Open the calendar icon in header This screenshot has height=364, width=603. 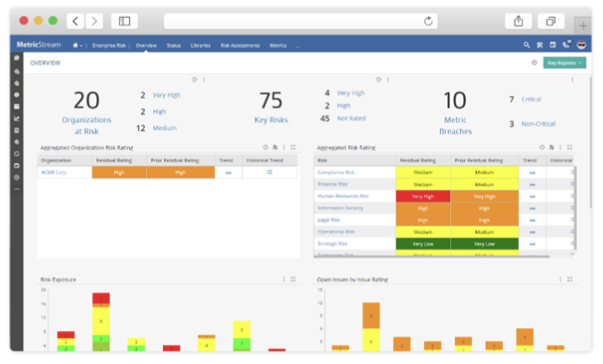coord(553,45)
